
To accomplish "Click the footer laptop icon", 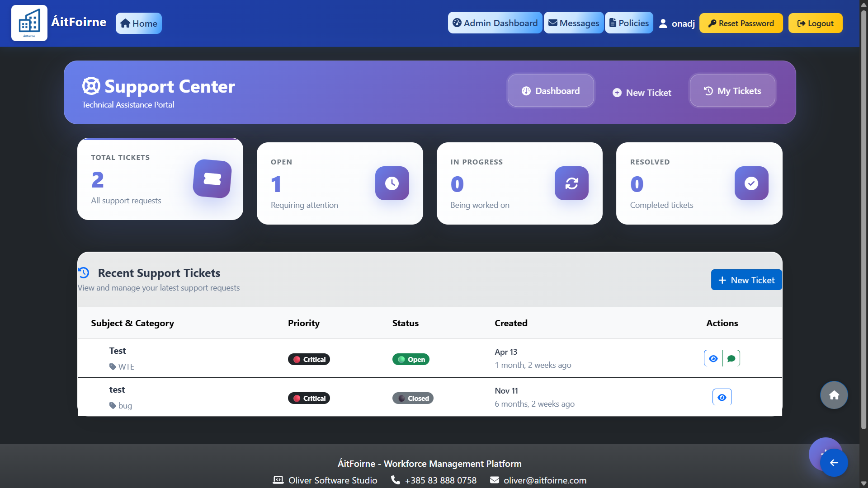I will point(278,480).
